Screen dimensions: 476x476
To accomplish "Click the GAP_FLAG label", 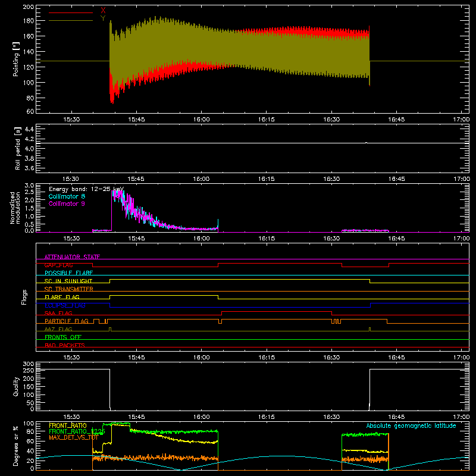I will 58,265.
